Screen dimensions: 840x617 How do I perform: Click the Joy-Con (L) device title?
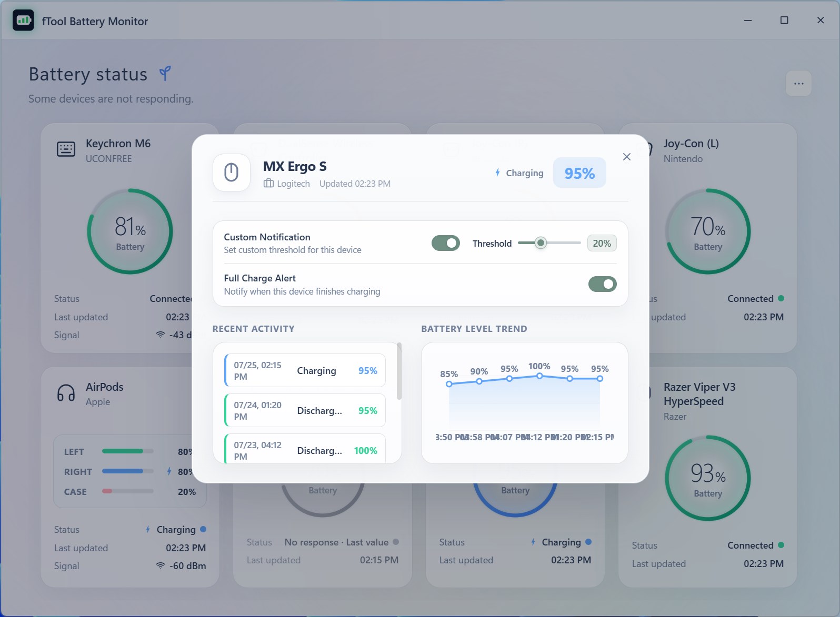(x=691, y=144)
